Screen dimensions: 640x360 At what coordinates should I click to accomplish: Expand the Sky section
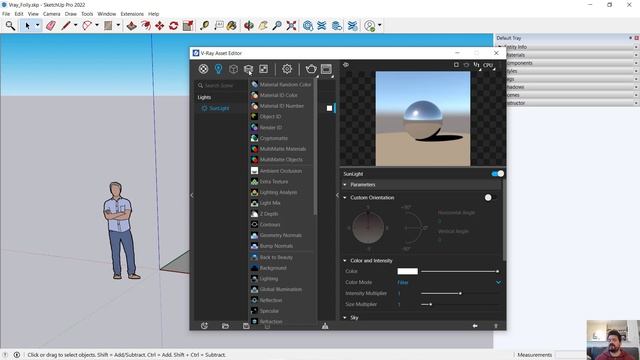(x=345, y=317)
